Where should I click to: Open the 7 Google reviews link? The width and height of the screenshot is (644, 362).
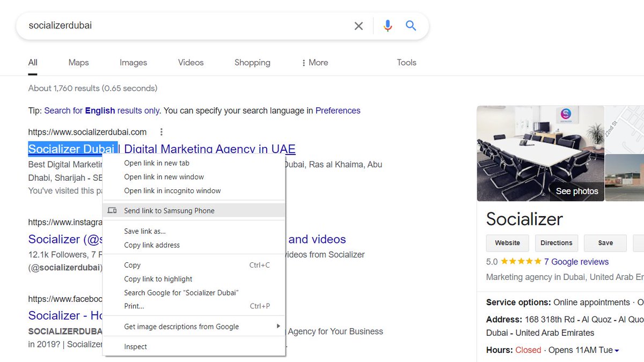pyautogui.click(x=576, y=262)
